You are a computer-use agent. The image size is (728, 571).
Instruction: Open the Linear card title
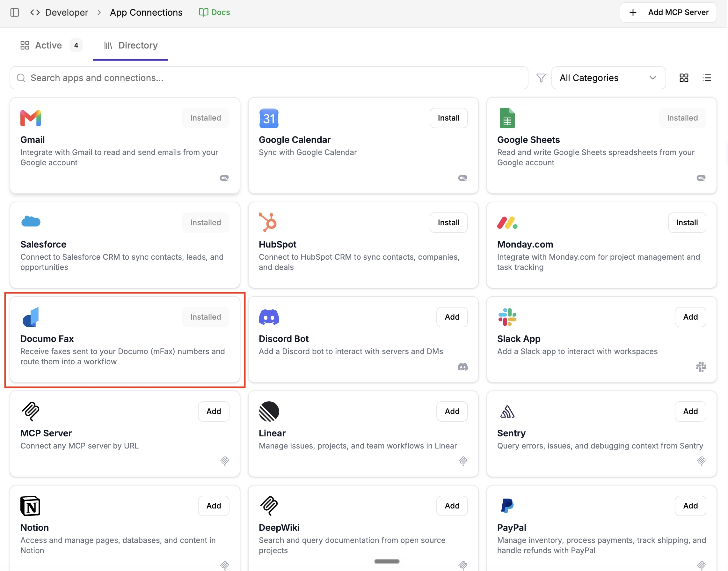(272, 433)
